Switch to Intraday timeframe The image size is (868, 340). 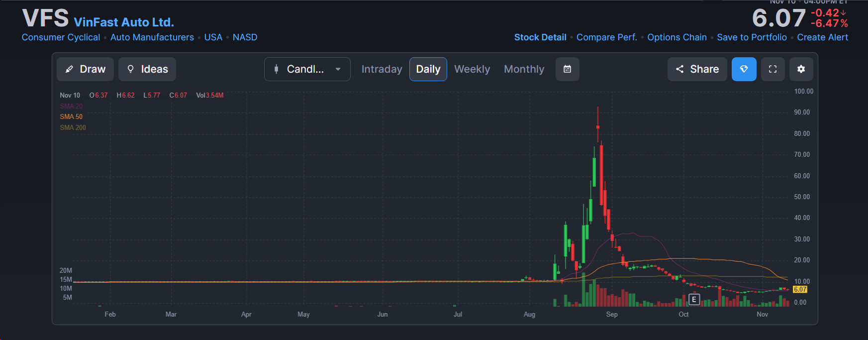coord(382,69)
